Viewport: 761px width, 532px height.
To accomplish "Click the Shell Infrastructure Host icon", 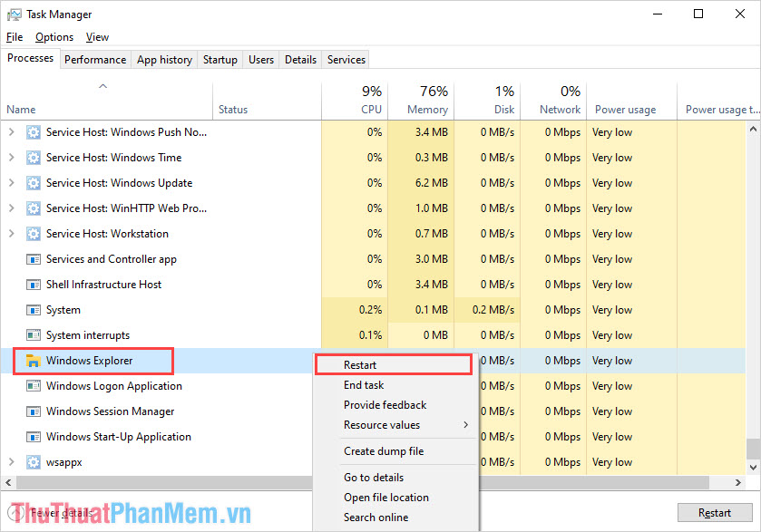I will click(34, 285).
